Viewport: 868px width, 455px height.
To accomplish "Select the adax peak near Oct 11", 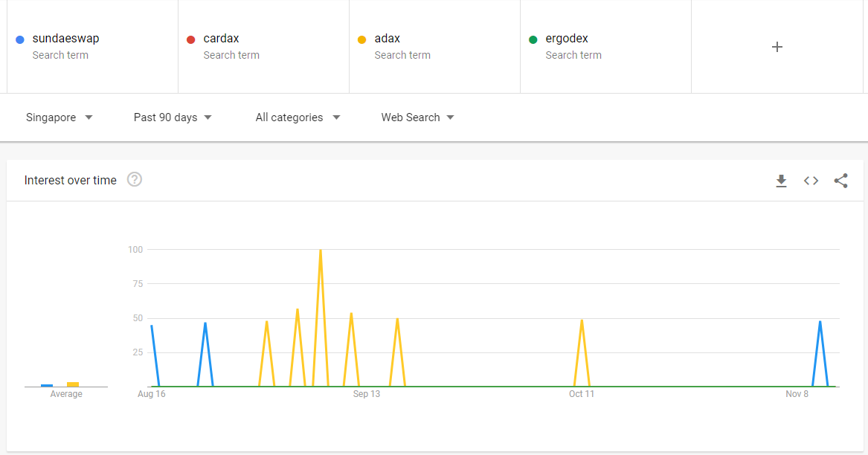I will [x=582, y=320].
